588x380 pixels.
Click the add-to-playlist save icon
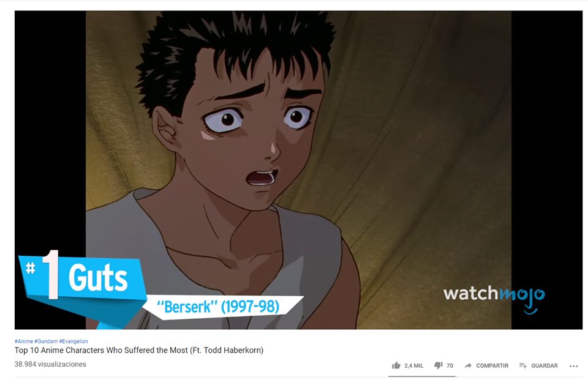[523, 365]
